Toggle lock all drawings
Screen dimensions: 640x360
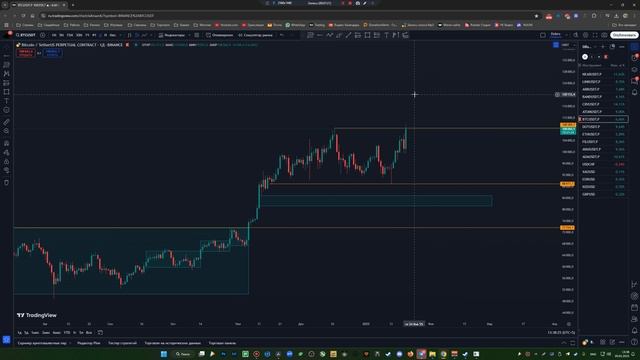[x=6, y=162]
